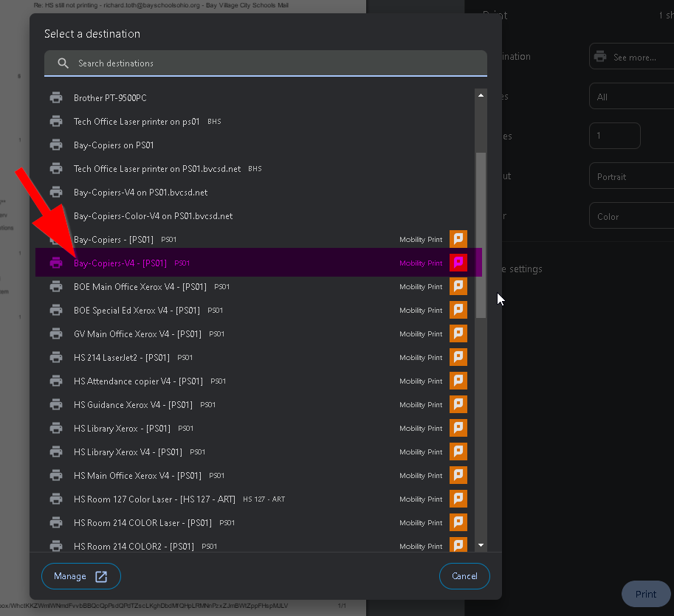Click the search magnifier icon

pos(63,63)
